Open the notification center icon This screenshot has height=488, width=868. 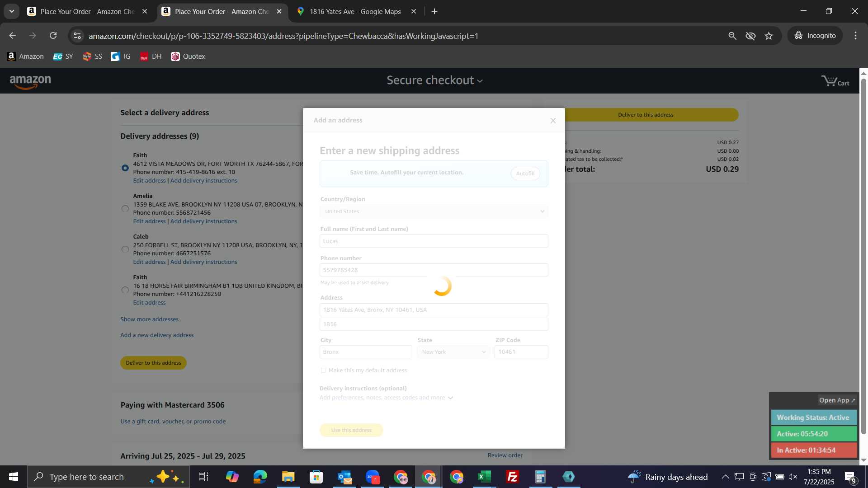tap(850, 477)
